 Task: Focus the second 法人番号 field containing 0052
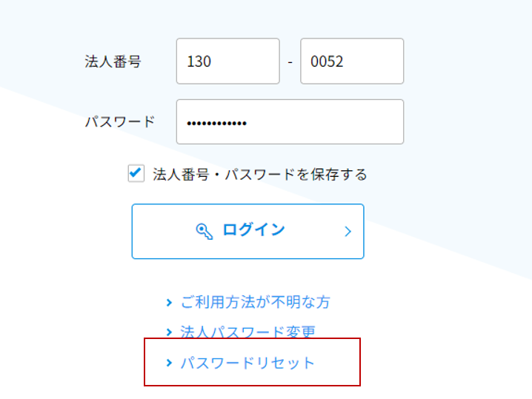[352, 61]
